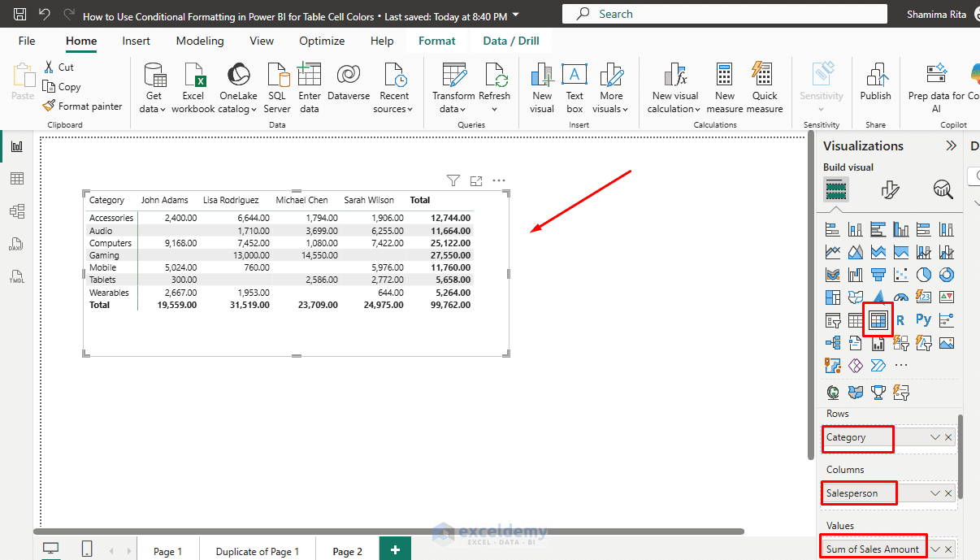The image size is (980, 560).
Task: Pick the Gauge visual
Action: [x=901, y=297]
